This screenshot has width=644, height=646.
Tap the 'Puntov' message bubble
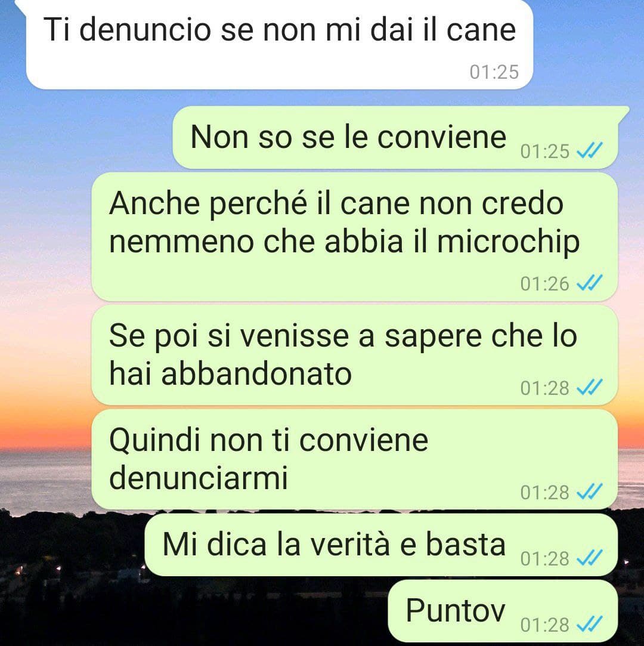(503, 611)
